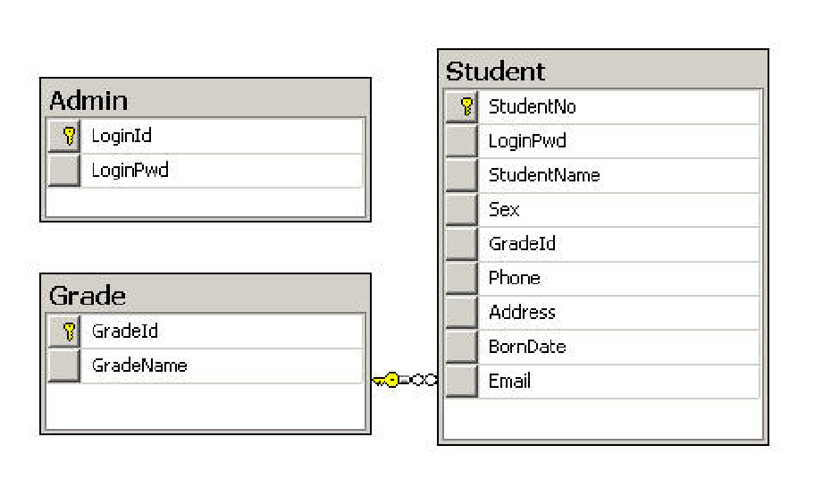Click the row selector beside GradeName
Image resolution: width=831 pixels, height=504 pixels.
[x=64, y=365]
